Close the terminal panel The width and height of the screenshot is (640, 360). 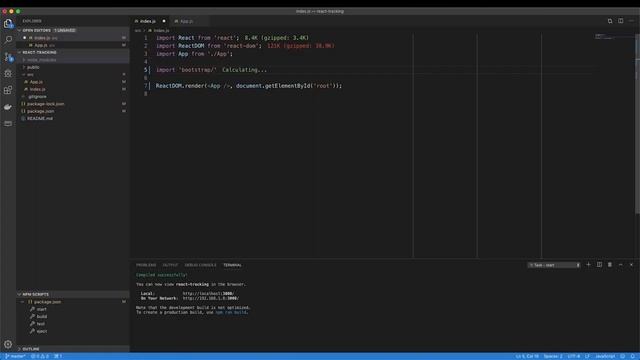(631, 265)
